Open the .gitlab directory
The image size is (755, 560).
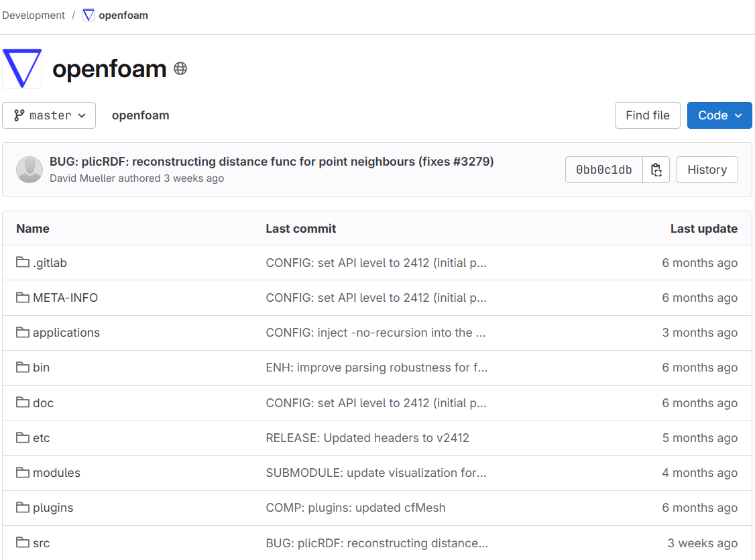coord(50,263)
